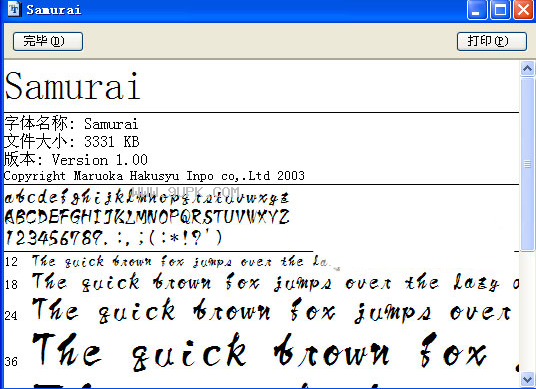This screenshot has height=389, width=536.
Task: Click the uppercase ABCDEFG sample row
Action: pos(147,217)
